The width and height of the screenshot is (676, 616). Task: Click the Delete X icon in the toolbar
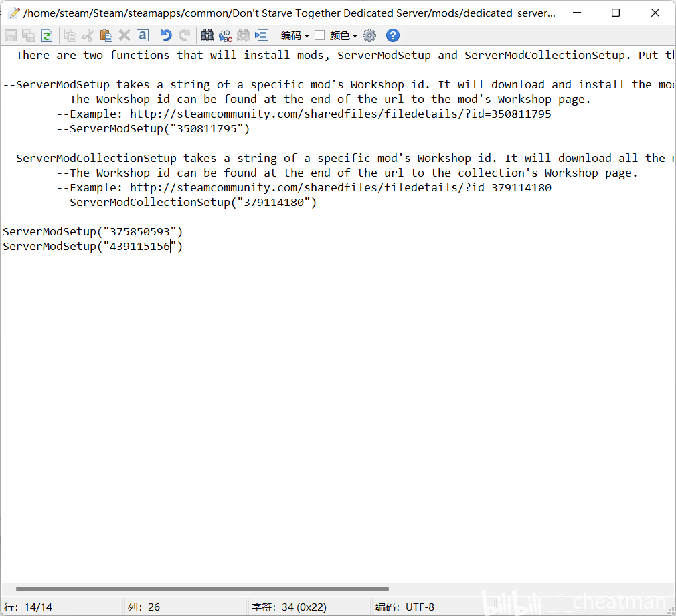[x=124, y=35]
